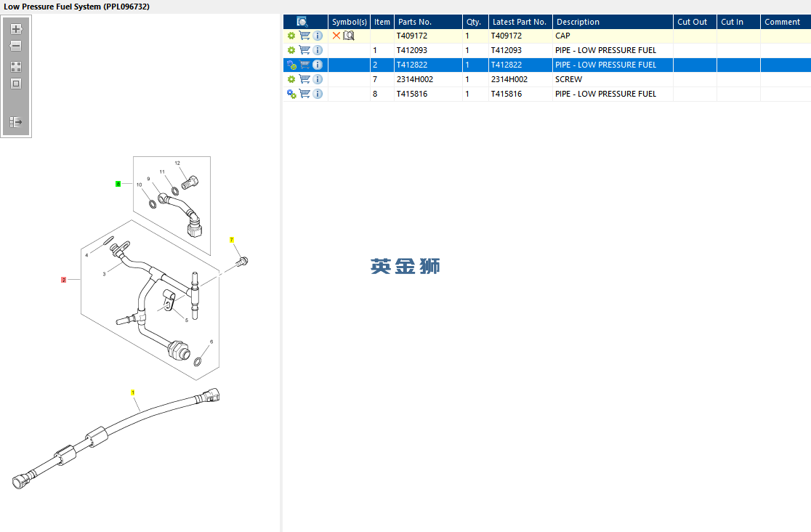Add T415816 pipe to cart
Image resolution: width=811 pixels, height=532 pixels.
(304, 94)
